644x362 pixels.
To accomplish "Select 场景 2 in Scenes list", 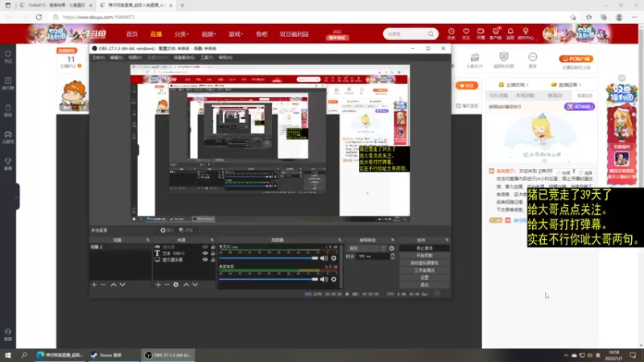I will pos(121,247).
